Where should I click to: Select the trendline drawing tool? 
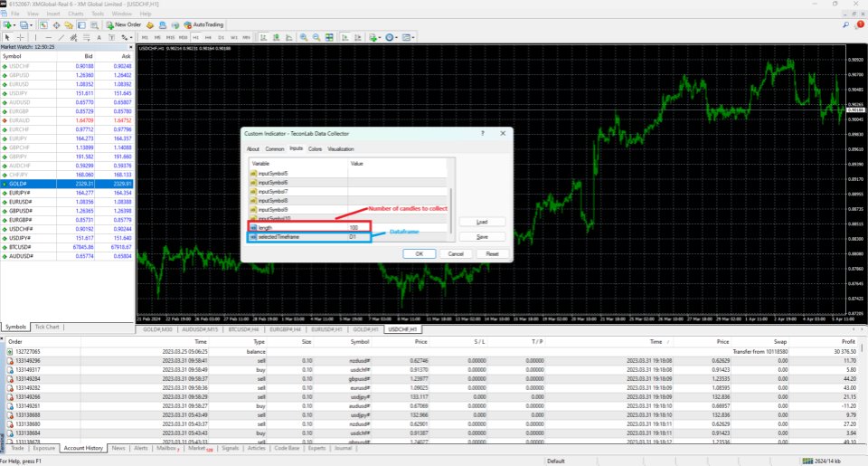click(x=61, y=38)
